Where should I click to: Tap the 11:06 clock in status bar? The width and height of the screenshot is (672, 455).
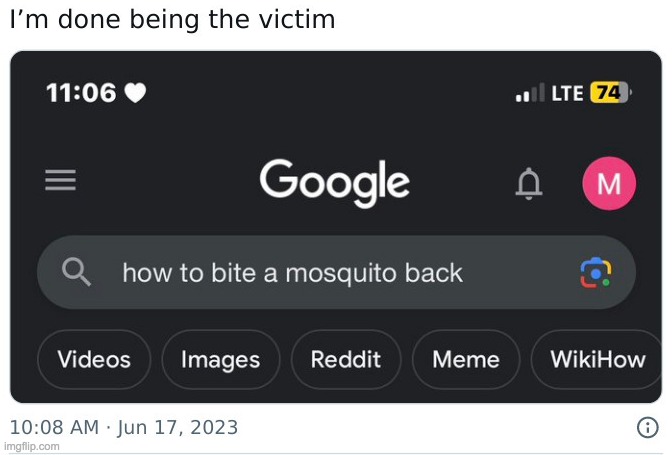pyautogui.click(x=81, y=93)
